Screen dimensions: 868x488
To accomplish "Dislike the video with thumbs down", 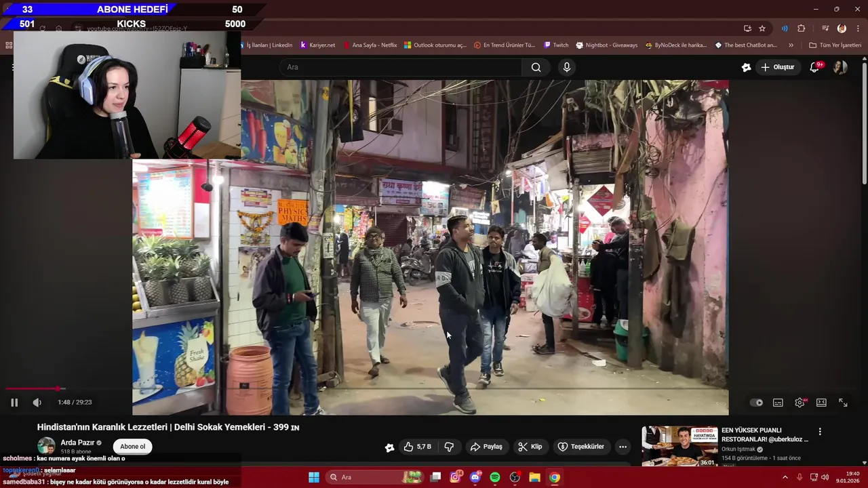I will pyautogui.click(x=449, y=447).
